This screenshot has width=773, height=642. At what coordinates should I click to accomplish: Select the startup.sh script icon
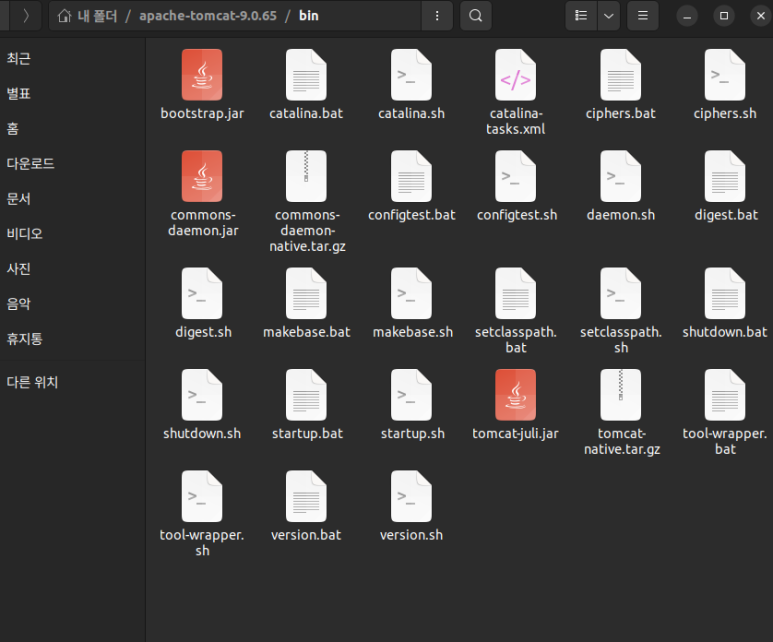[x=411, y=395]
